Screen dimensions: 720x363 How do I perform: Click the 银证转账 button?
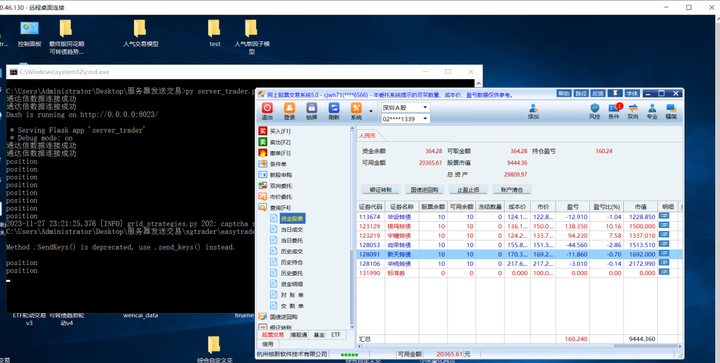point(380,190)
